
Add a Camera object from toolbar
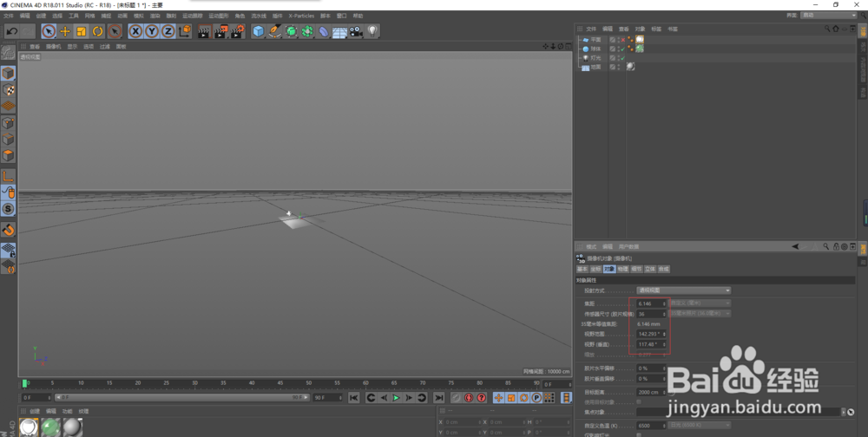(x=356, y=31)
